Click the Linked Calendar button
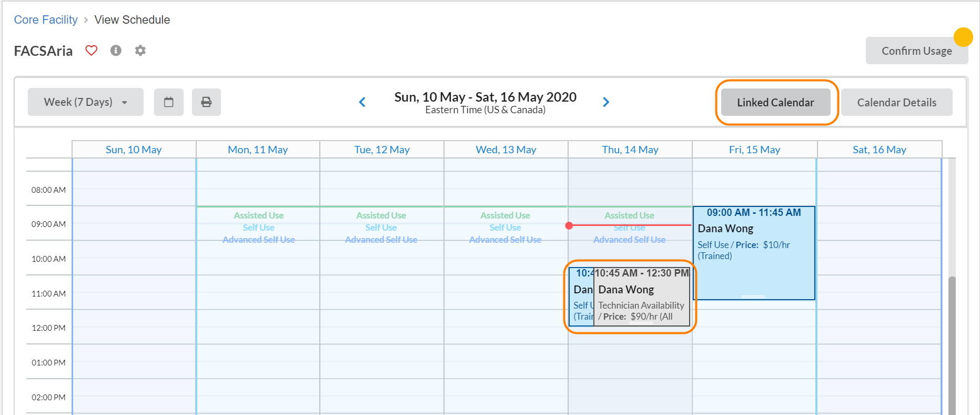The image size is (980, 415). pyautogui.click(x=775, y=103)
